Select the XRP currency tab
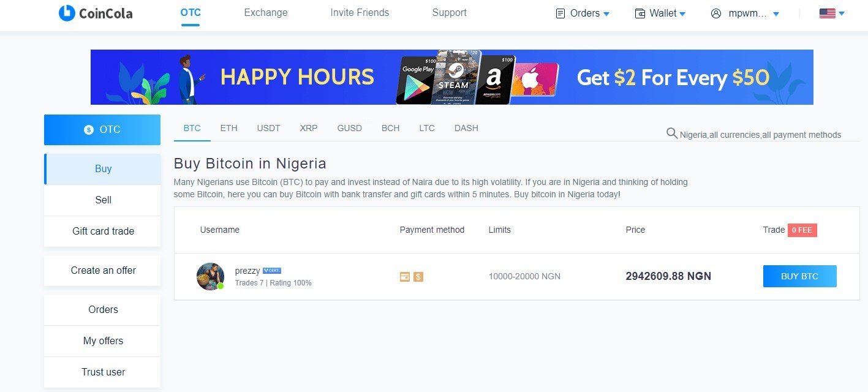This screenshot has width=868, height=392. coord(309,128)
